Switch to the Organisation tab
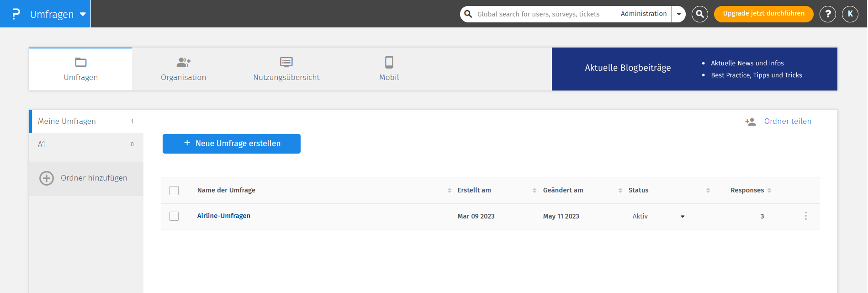Screen dimensions: 868x293 coord(183,69)
